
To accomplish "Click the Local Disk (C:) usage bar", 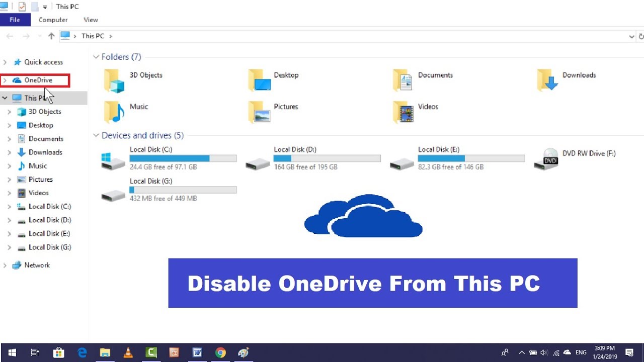I will [183, 158].
